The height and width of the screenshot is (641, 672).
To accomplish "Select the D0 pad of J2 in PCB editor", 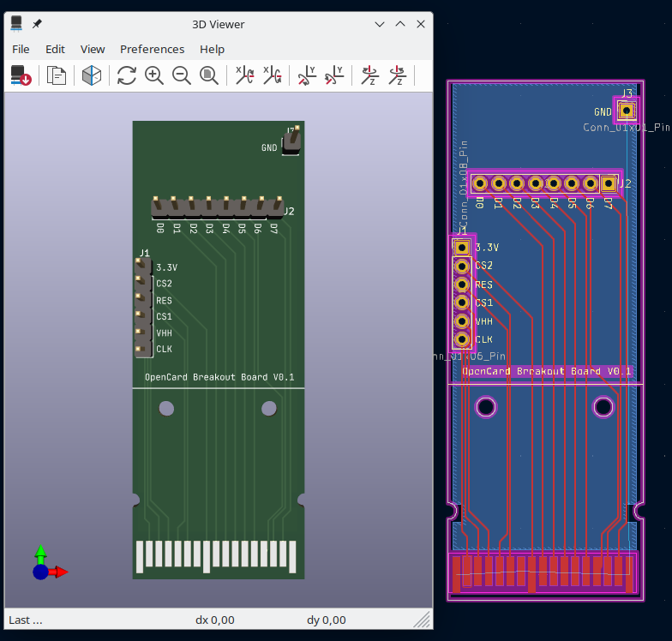I will click(480, 183).
